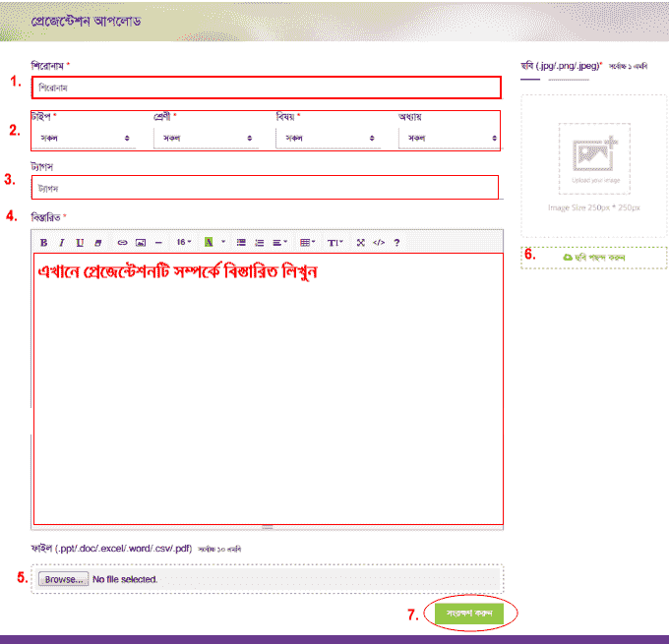Open the শ্রেণী dropdown
Image resolution: width=669 pixels, height=644 pixels.
206,139
